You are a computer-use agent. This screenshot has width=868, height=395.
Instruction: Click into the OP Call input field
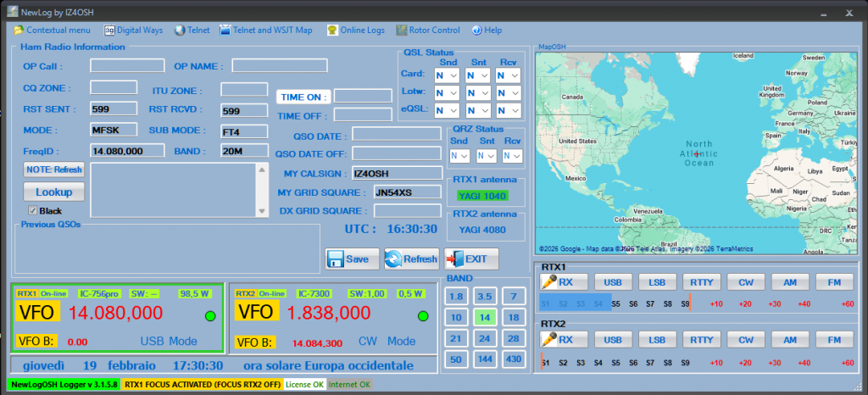click(125, 65)
